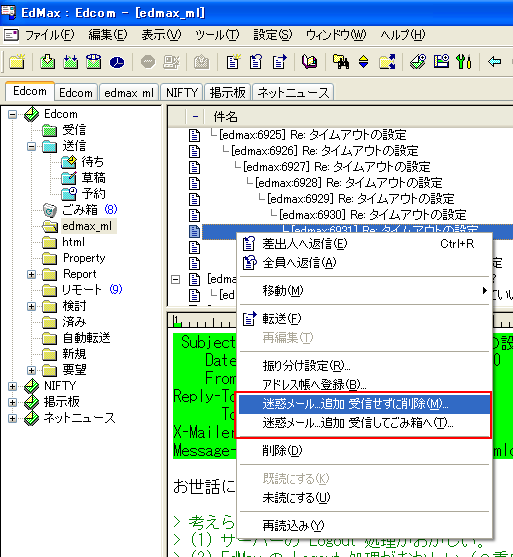Expand the Report folder
This screenshot has height=557, width=513.
click(x=32, y=274)
